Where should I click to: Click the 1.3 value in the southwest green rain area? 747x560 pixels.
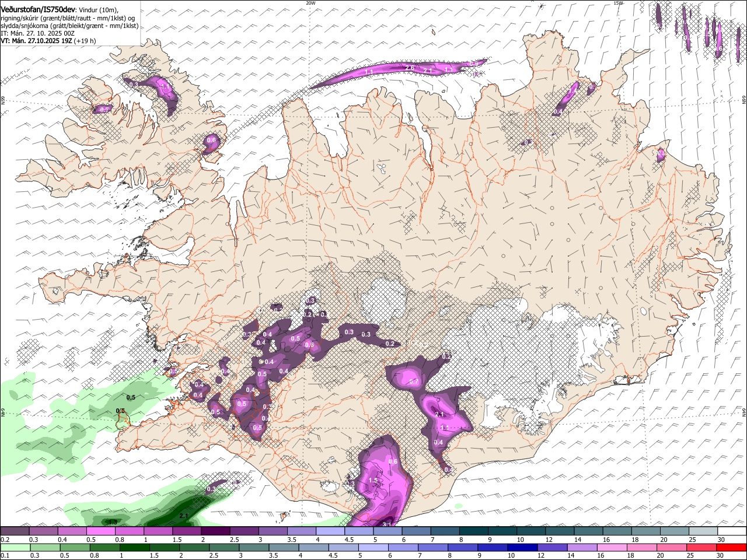[113, 521]
